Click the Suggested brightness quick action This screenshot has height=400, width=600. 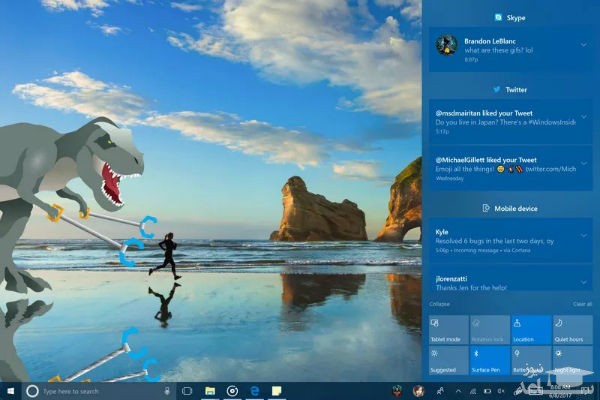[448, 360]
